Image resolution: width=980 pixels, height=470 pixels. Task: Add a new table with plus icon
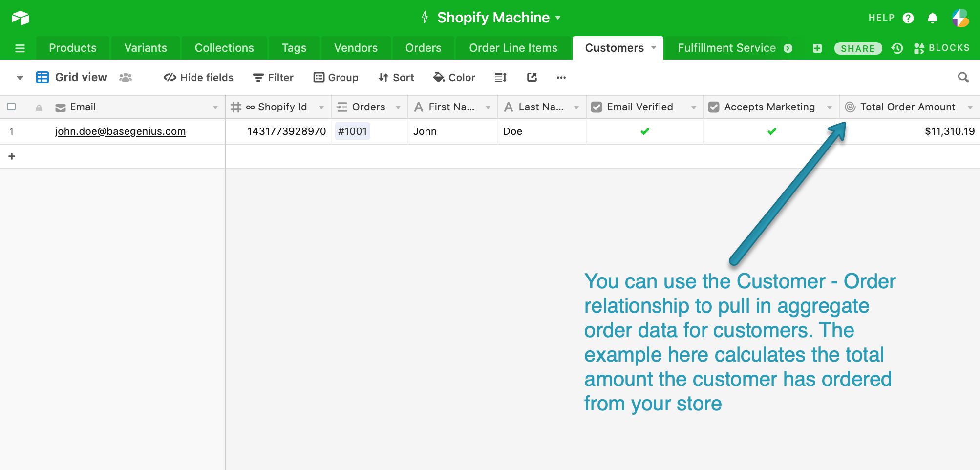coord(817,48)
